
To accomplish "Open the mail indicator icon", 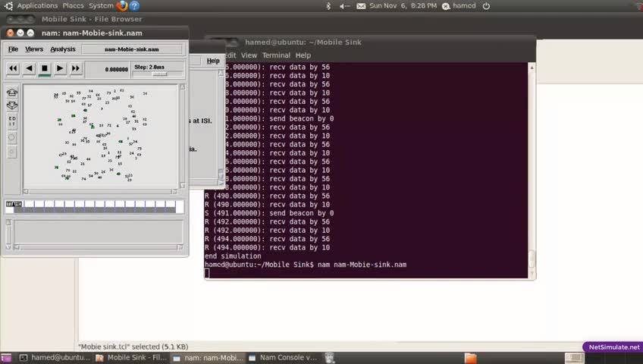I will pos(361,6).
